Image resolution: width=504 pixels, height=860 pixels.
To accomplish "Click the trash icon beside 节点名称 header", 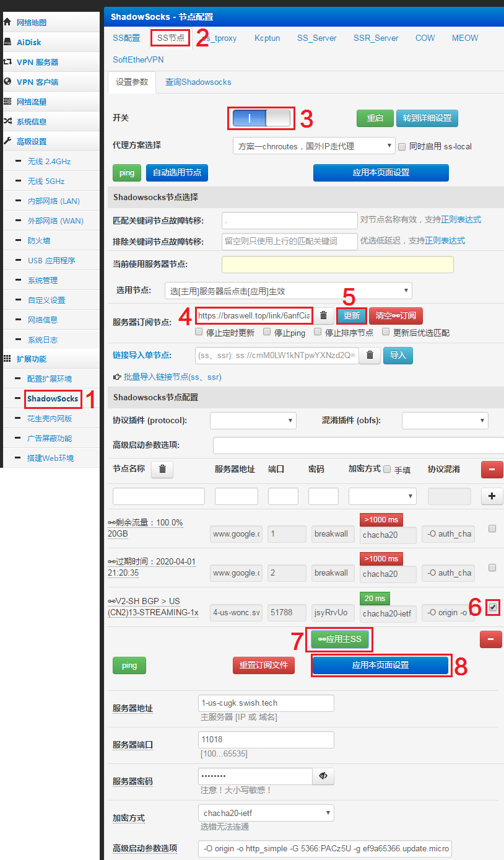I will (x=162, y=469).
